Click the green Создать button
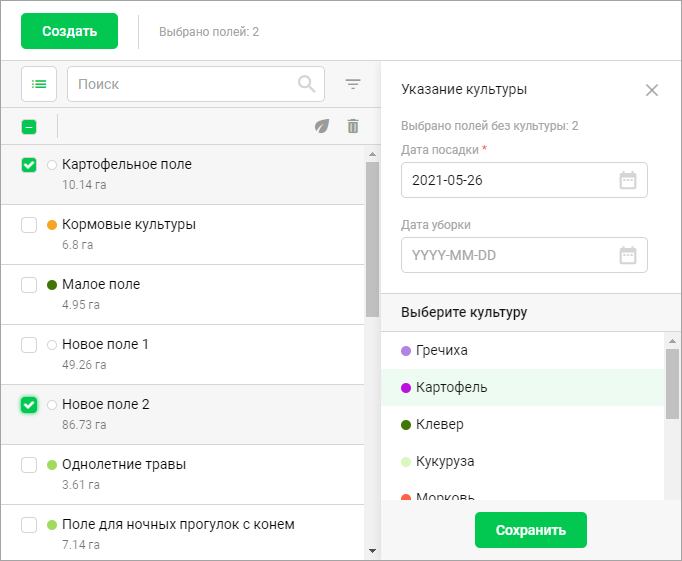This screenshot has width=682, height=561. point(69,31)
